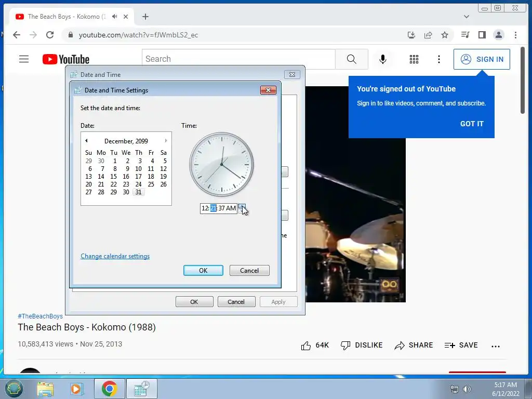Image resolution: width=532 pixels, height=399 pixels.
Task: Open the Chrome profile avatar icon
Action: pos(498,35)
